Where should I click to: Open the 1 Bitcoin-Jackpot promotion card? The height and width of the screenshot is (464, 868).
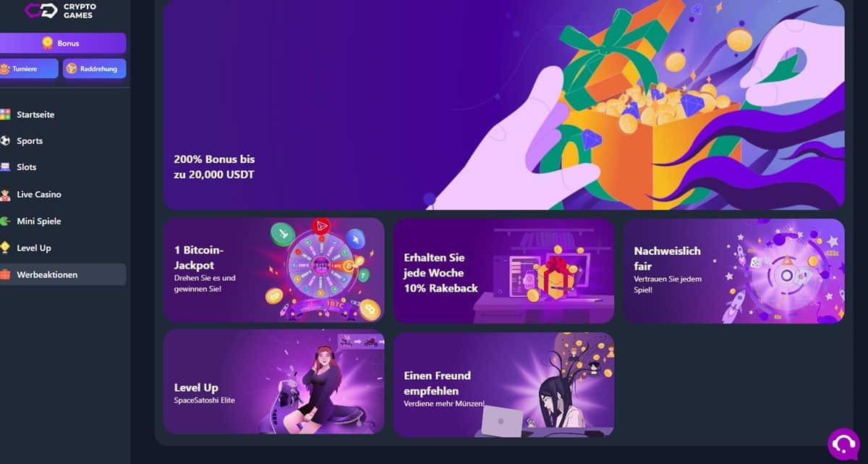click(x=273, y=270)
